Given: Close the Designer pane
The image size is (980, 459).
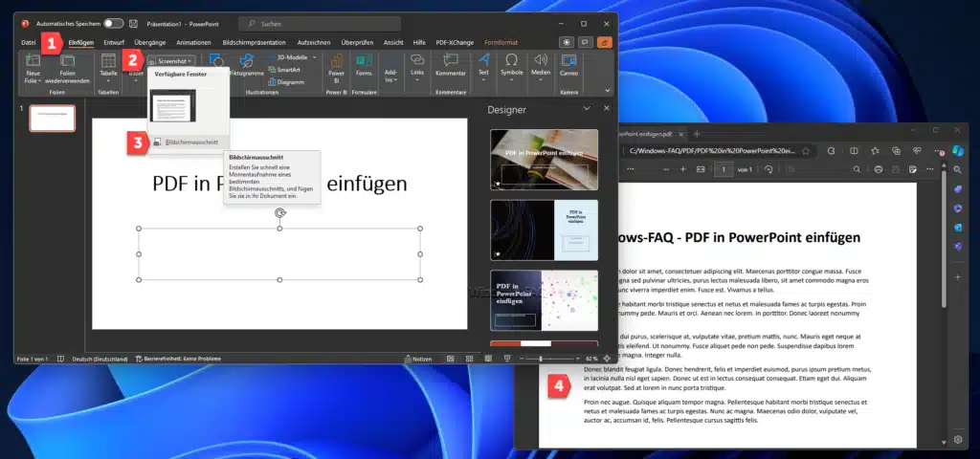Looking at the screenshot, I should 606,108.
